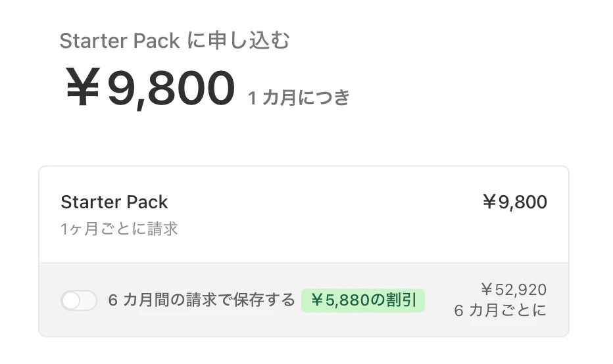Click the 6 カ月間の請求で保存する label
Screen dimensions: 613x364
click(201, 300)
